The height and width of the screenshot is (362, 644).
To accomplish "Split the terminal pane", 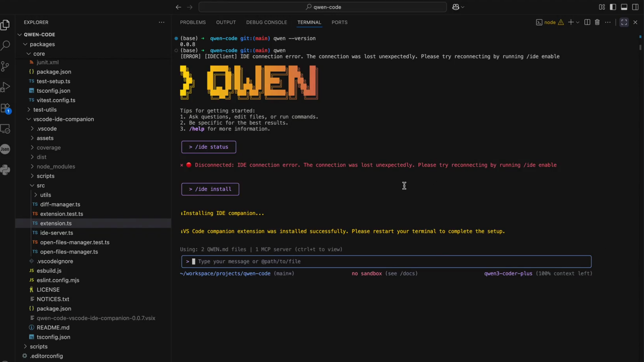I will coord(587,22).
